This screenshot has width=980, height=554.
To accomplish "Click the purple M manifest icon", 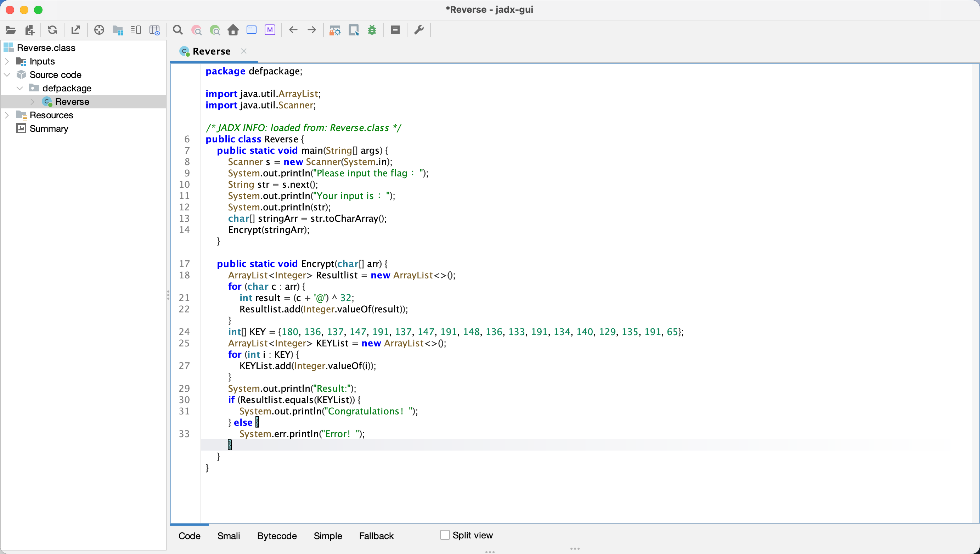I will pyautogui.click(x=270, y=30).
